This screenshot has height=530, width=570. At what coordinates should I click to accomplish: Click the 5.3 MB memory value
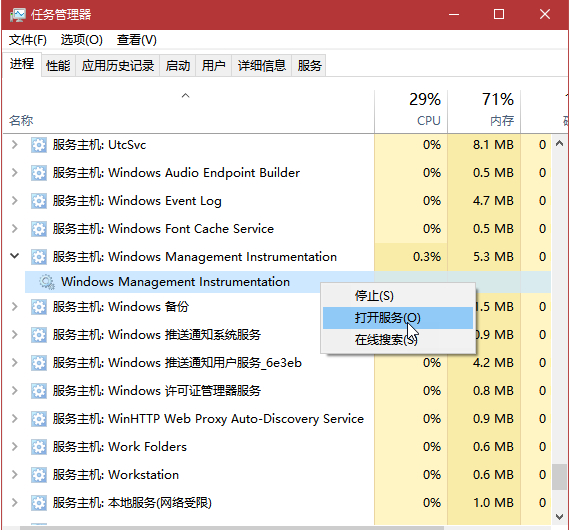(493, 257)
